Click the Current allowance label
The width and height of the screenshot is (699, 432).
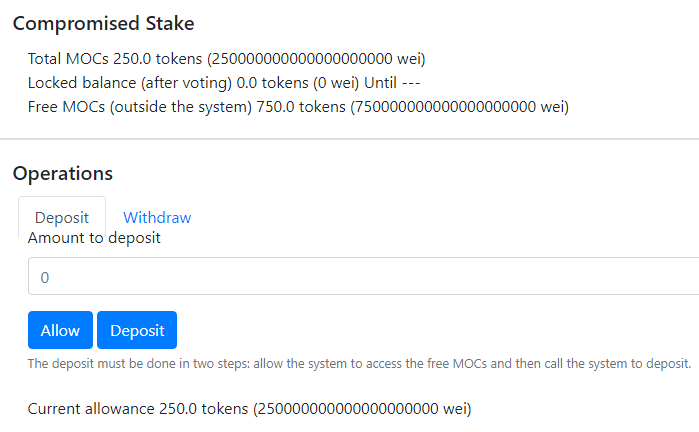(88, 408)
